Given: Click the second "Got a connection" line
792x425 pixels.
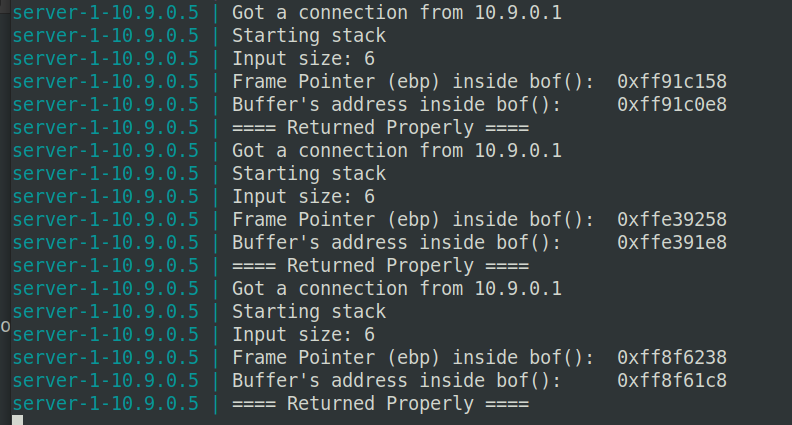Looking at the screenshot, I should (396, 151).
